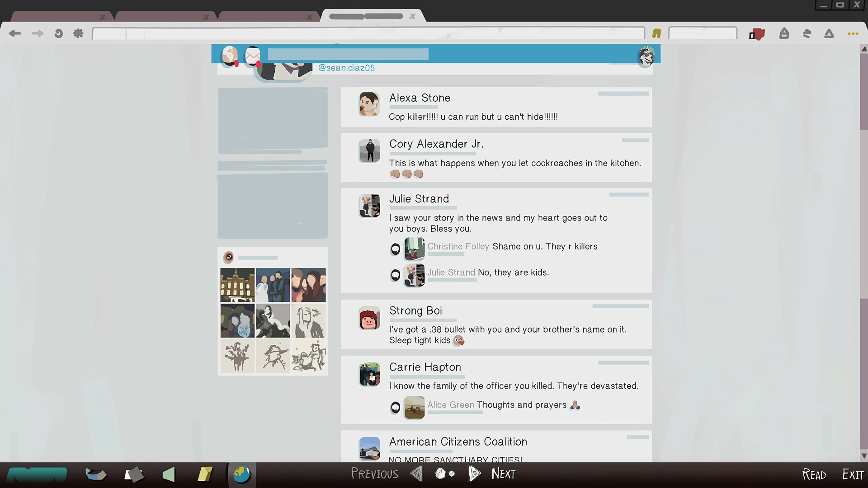
Task: Click the Previous button
Action: 375,474
